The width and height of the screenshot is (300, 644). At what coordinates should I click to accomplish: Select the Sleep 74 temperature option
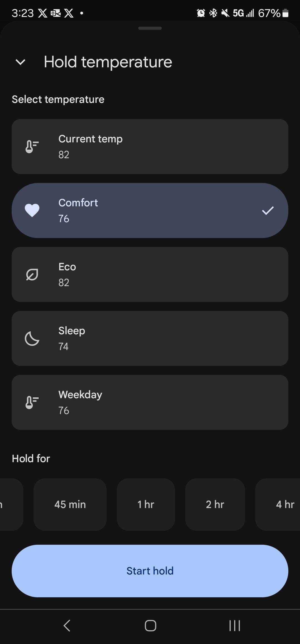pos(150,338)
